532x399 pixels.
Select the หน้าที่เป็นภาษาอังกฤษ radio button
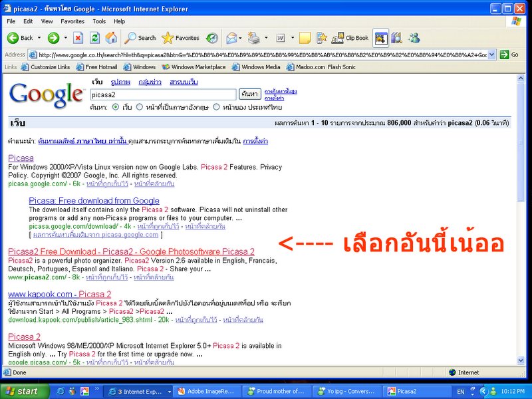tap(140, 107)
